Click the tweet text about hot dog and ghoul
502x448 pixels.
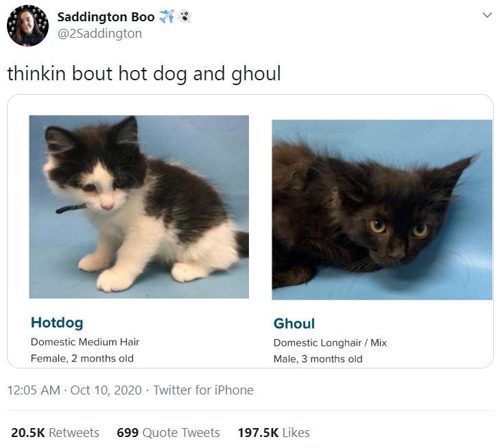point(144,73)
